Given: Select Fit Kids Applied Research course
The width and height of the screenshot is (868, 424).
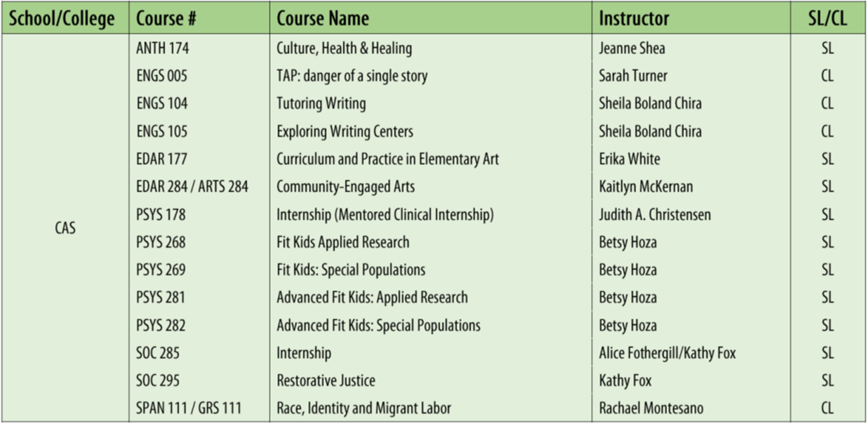Looking at the screenshot, I should point(343,242).
